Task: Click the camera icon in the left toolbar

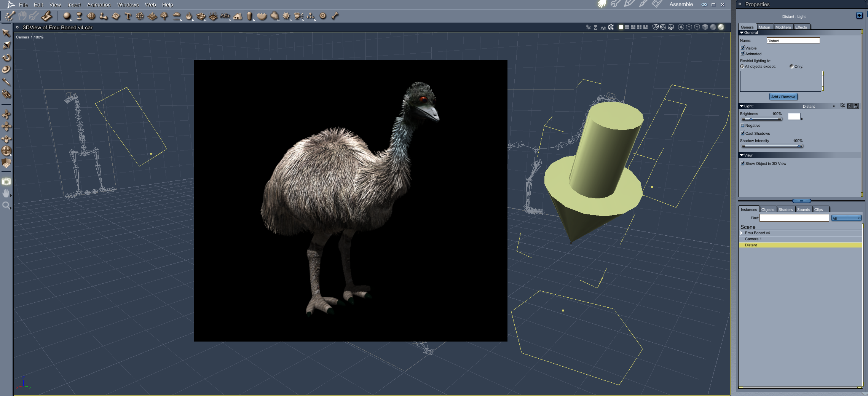Action: point(6,182)
